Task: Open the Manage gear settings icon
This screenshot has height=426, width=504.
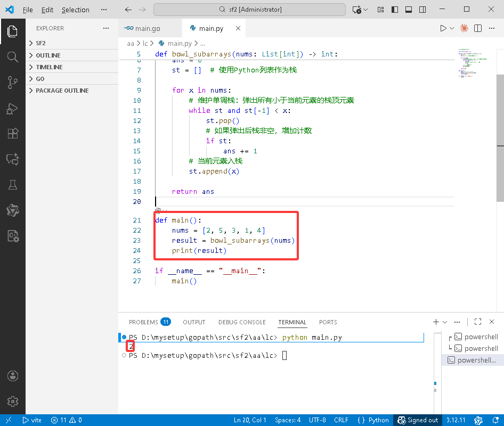Action: point(13,402)
